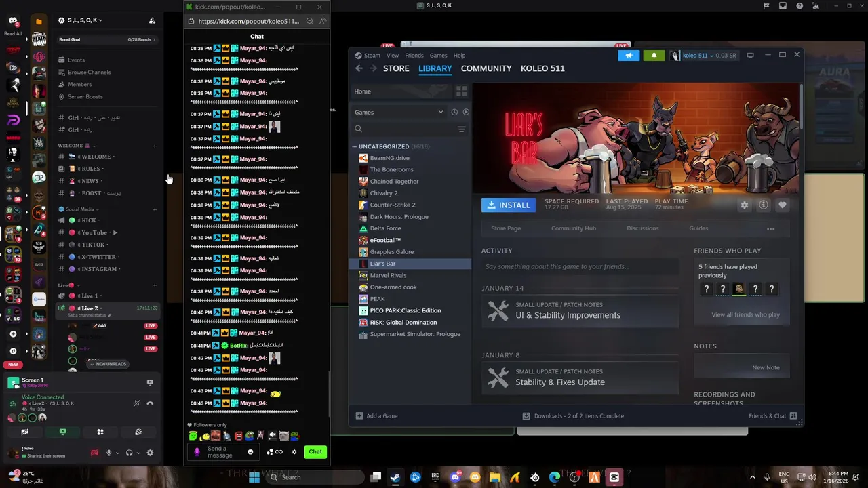The width and height of the screenshot is (868, 488).
Task: Open Steam Games filter dropdown
Action: pyautogui.click(x=399, y=112)
